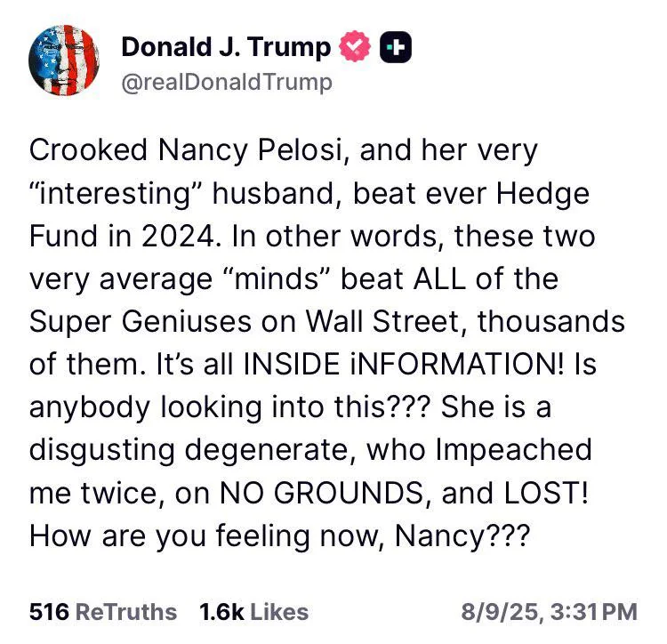This screenshot has width=667, height=644.
Task: Click the black plus badge icon
Action: [x=396, y=47]
